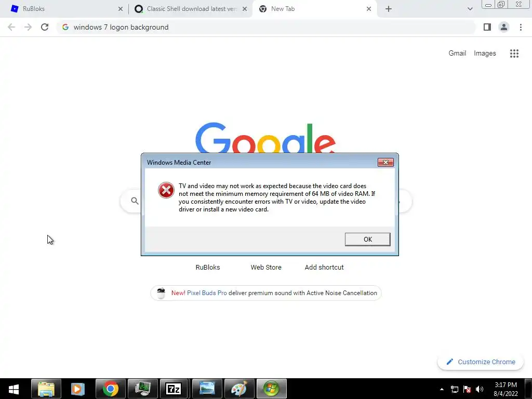Toggle the Chrome side panel
The height and width of the screenshot is (399, 532).
pyautogui.click(x=487, y=27)
